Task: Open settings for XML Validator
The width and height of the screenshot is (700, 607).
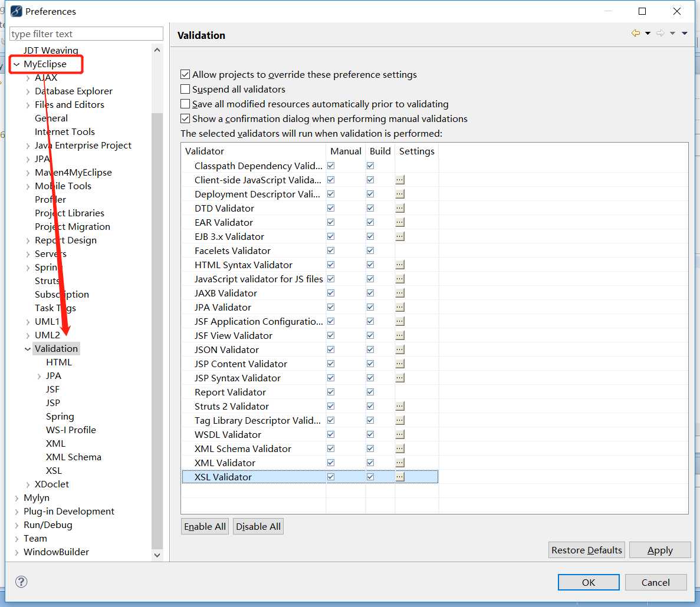Action: pos(400,463)
